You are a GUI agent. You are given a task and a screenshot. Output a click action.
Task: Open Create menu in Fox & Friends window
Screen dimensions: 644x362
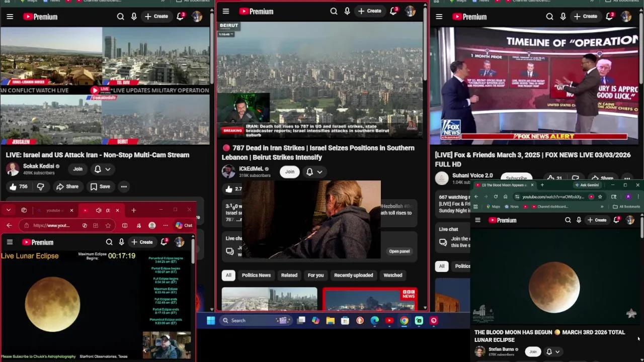[586, 17]
